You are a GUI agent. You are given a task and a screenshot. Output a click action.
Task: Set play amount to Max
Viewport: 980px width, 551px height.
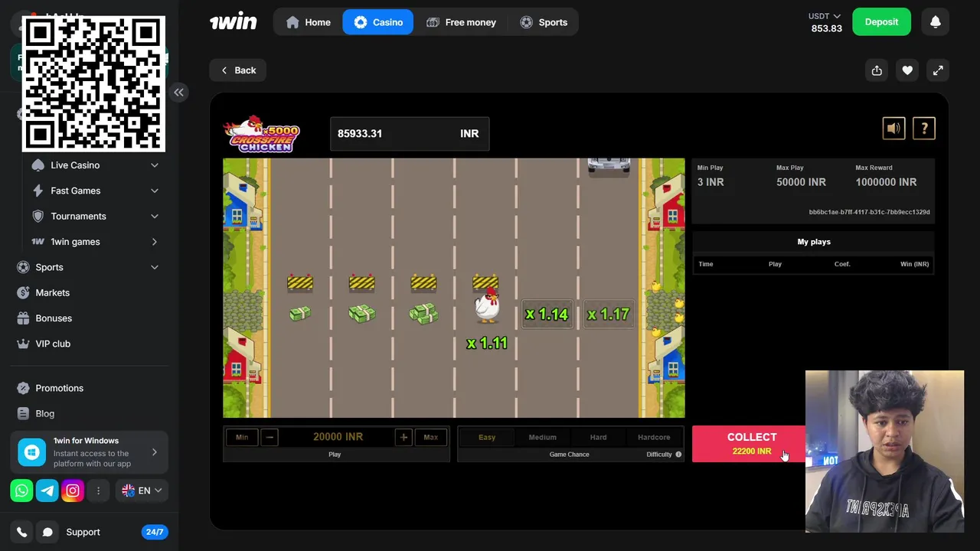pos(430,437)
